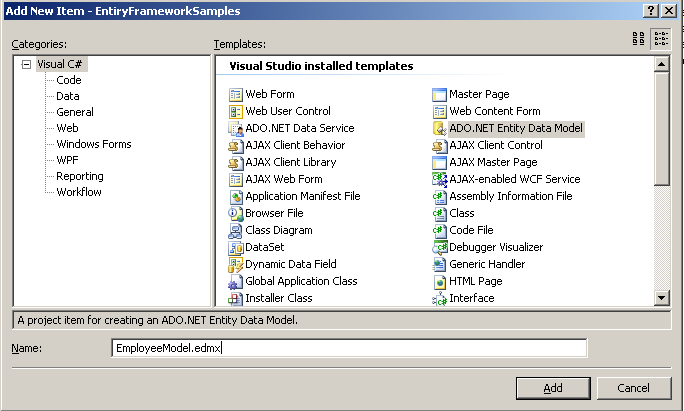Click the 'Generic Handler' label
This screenshot has height=411, width=684.
pos(487,264)
